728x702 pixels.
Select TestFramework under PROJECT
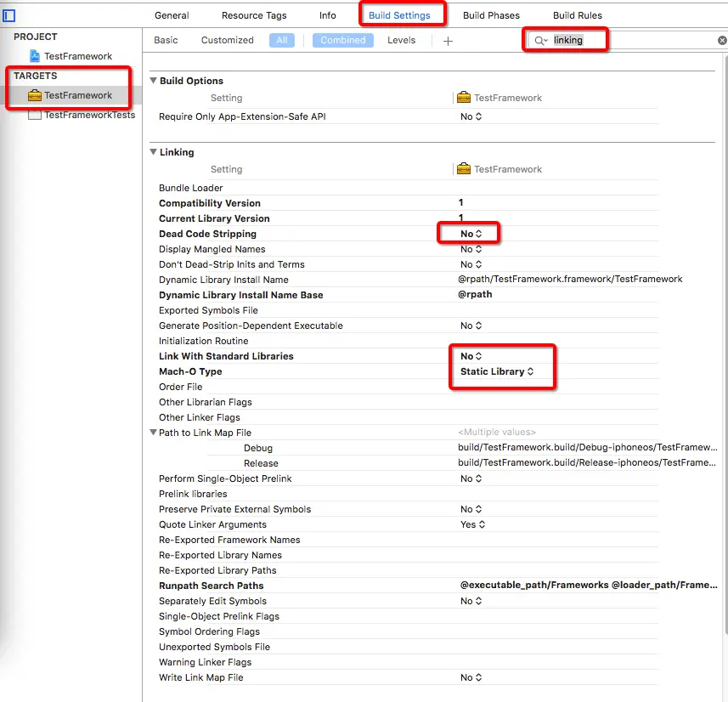click(78, 56)
